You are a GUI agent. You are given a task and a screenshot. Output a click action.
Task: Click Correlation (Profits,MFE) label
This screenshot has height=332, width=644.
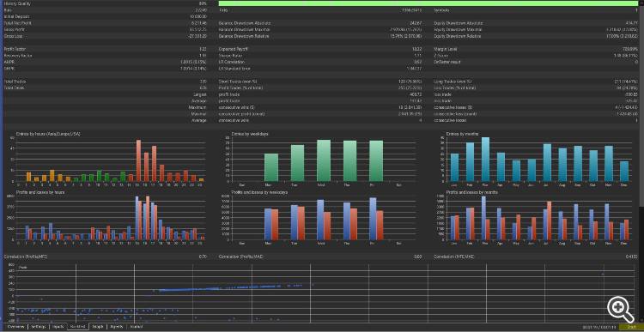27,257
